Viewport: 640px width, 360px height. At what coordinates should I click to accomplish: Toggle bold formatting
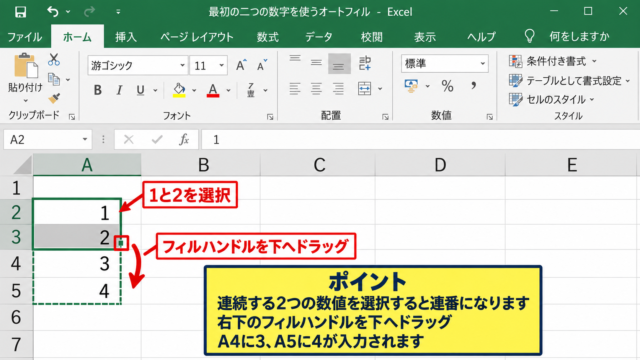pyautogui.click(x=97, y=90)
